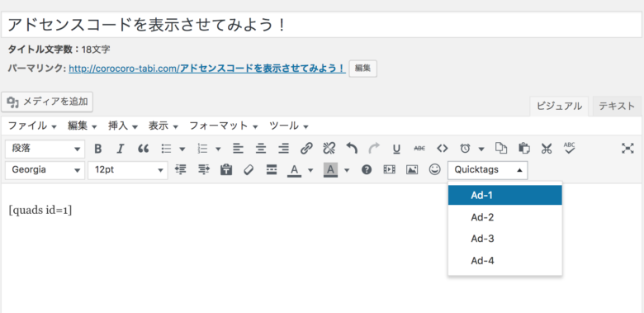Select Ad-1 from the Quicktags list
Viewport: 644px width, 313px height.
pos(504,195)
